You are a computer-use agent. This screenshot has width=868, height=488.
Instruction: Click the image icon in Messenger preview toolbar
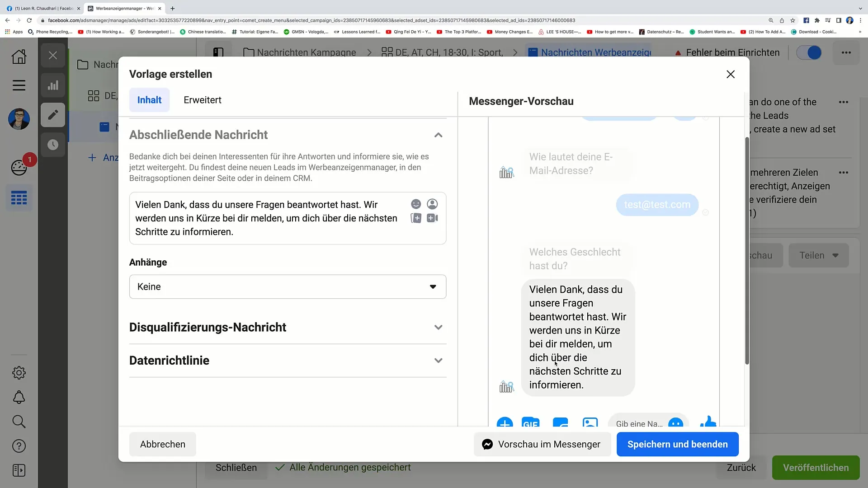pos(590,424)
